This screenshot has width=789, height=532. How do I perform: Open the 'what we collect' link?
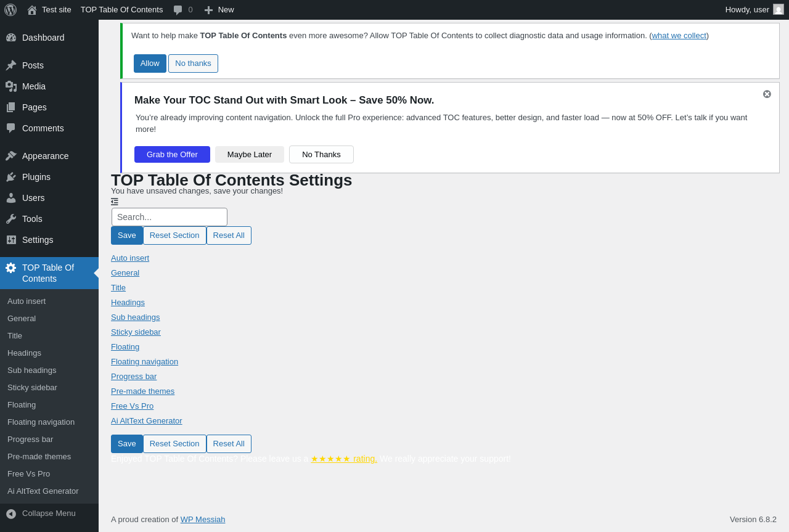[679, 36]
